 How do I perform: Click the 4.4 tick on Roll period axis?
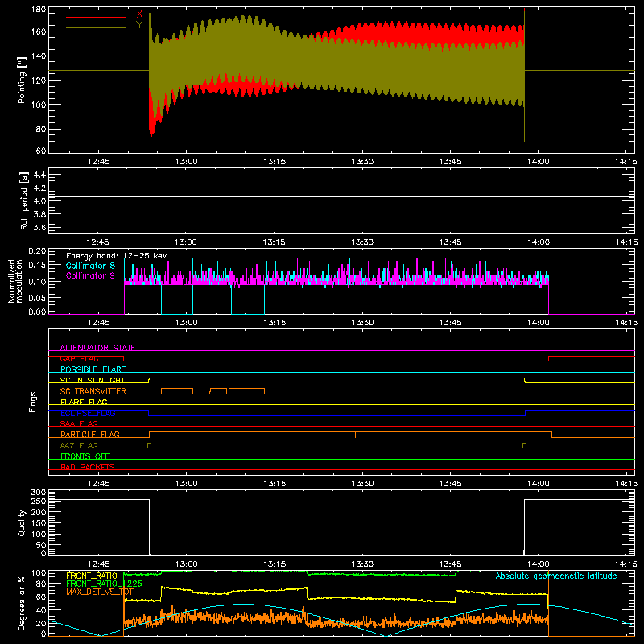pos(39,175)
